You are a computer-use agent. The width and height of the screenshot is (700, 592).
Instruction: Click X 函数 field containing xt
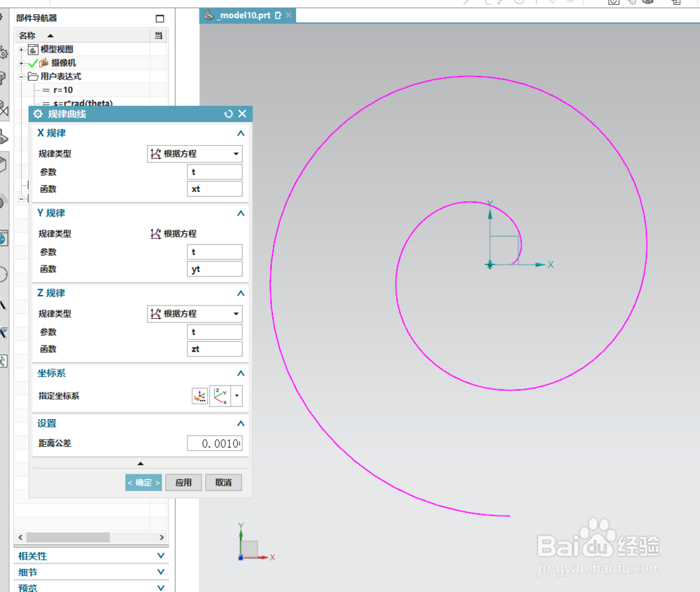214,189
